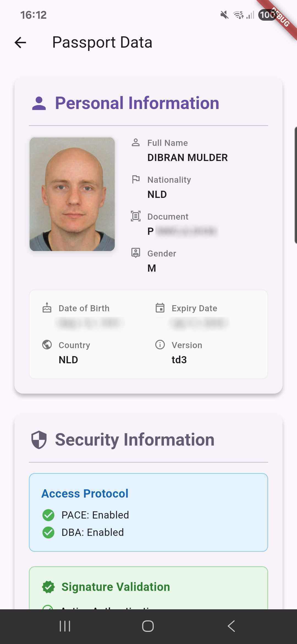Tap the info icon next to Version
Image resolution: width=297 pixels, height=644 pixels.
(160, 345)
